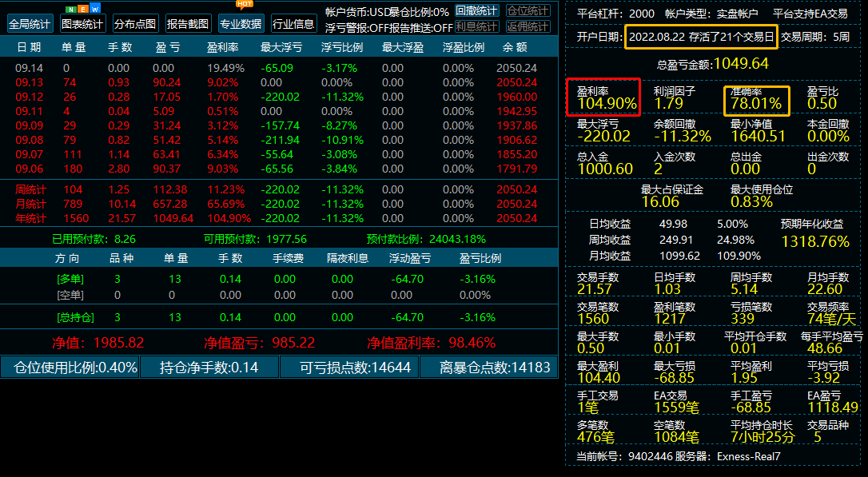Switch to 回撤统计 tab

[477, 11]
